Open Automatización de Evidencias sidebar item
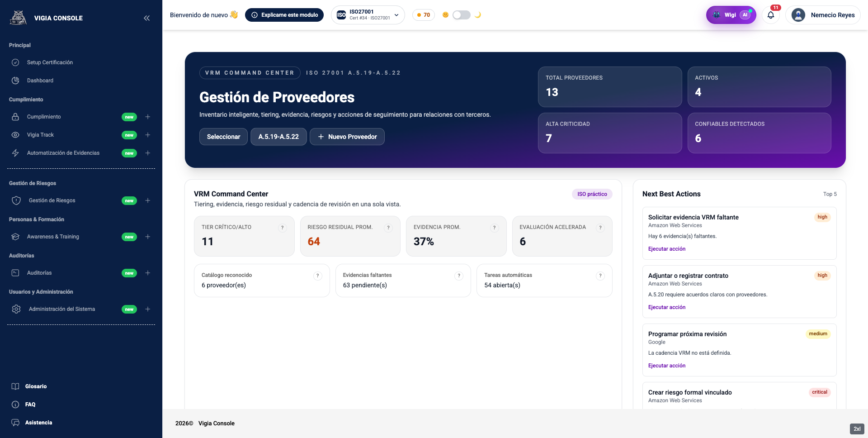 tap(63, 153)
